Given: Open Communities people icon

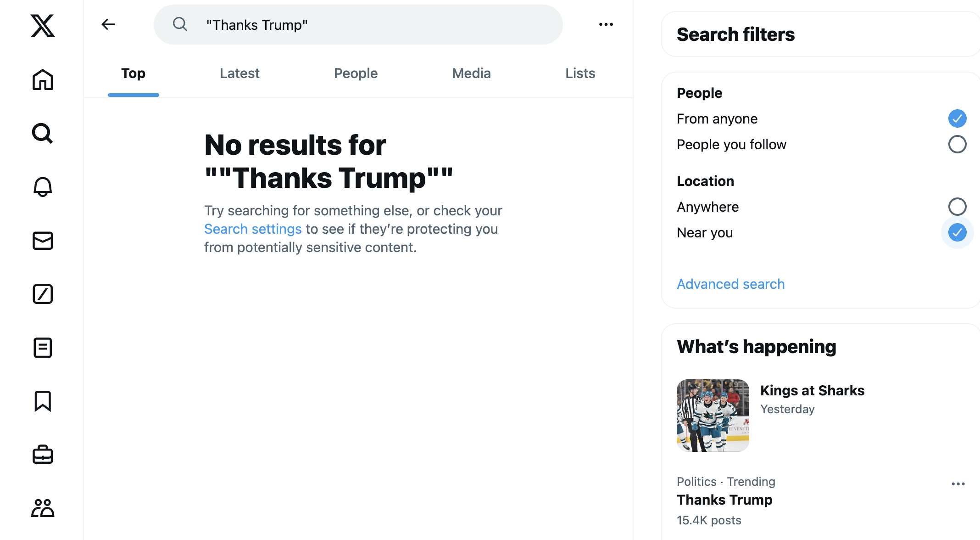Looking at the screenshot, I should click(43, 508).
